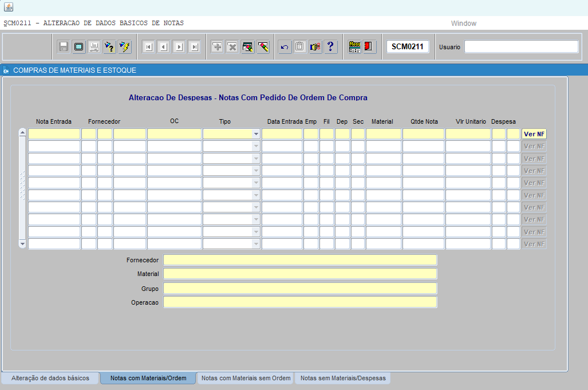
Task: Click the blue question mark Help icon
Action: (330, 47)
